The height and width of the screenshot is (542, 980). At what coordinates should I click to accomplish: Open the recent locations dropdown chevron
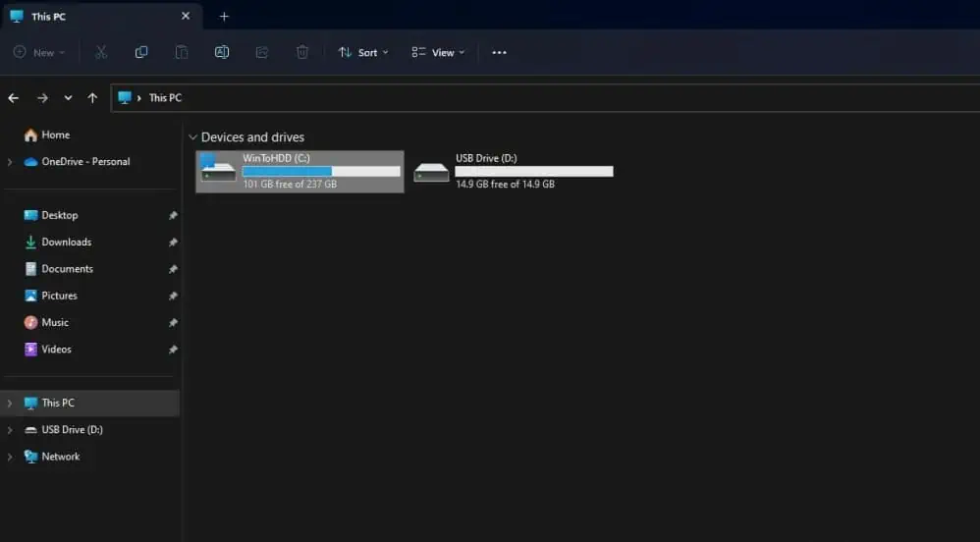point(68,98)
